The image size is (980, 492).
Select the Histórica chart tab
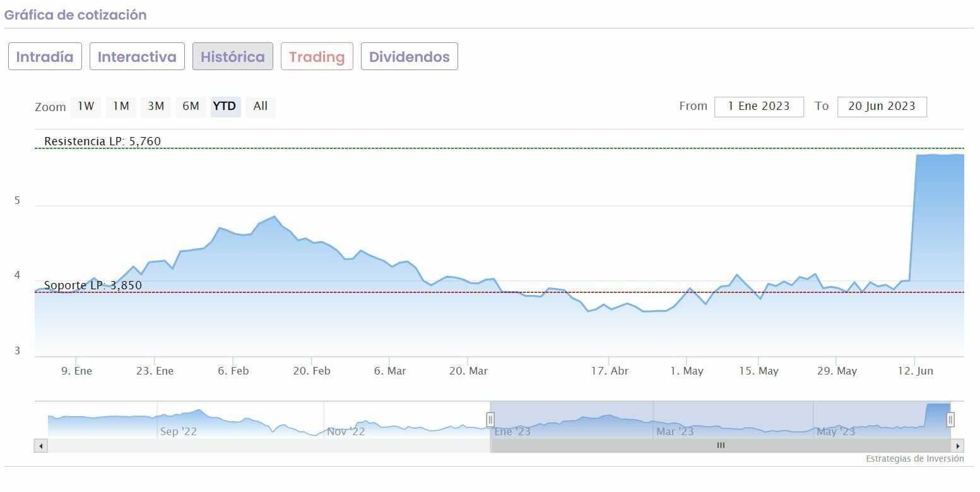tap(232, 57)
